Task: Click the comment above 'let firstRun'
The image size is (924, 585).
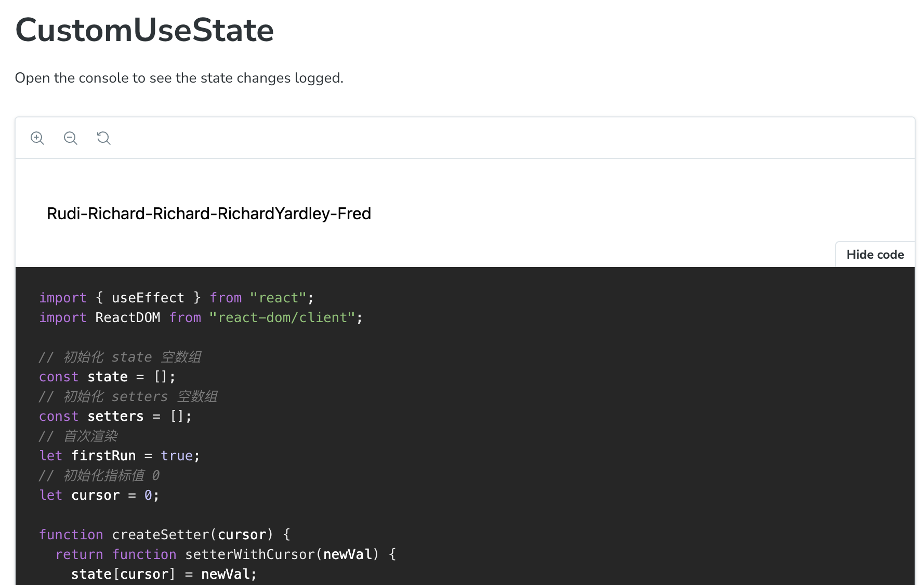Action: [78, 436]
